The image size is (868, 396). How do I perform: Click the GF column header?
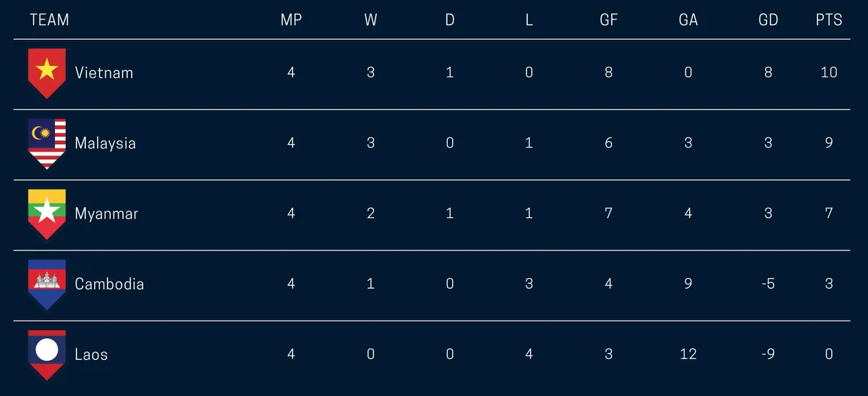[608, 20]
